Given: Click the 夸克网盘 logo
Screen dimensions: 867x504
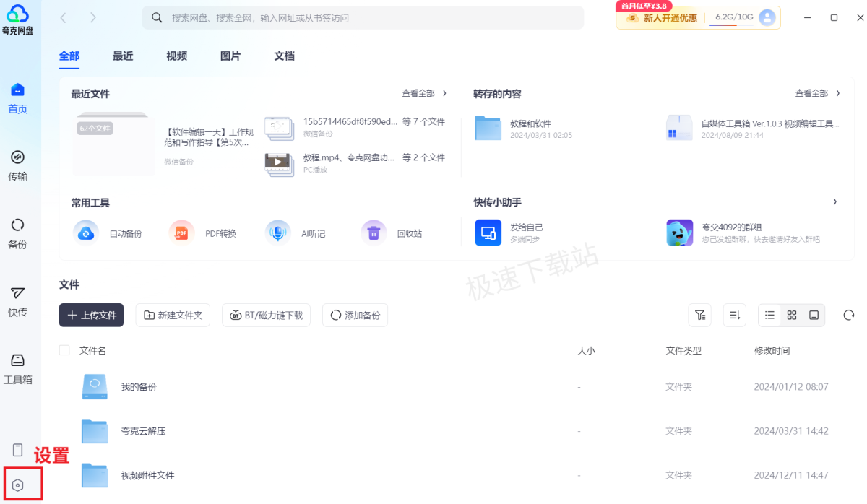Looking at the screenshot, I should coord(17,19).
